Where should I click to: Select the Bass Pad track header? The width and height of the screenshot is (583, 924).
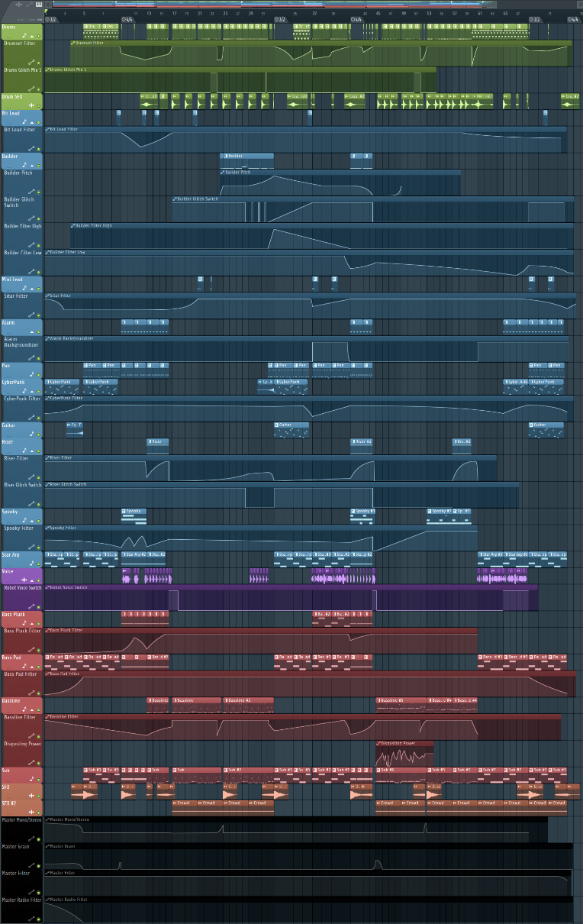[21, 662]
